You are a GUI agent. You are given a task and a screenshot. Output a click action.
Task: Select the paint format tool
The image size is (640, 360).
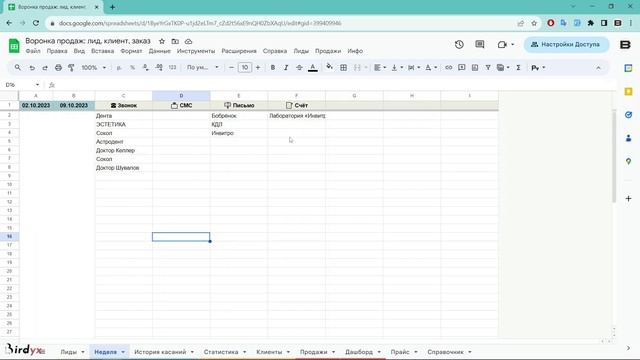pos(71,67)
